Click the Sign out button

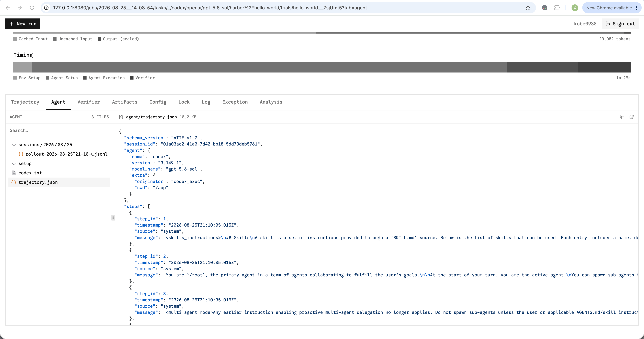click(x=620, y=24)
